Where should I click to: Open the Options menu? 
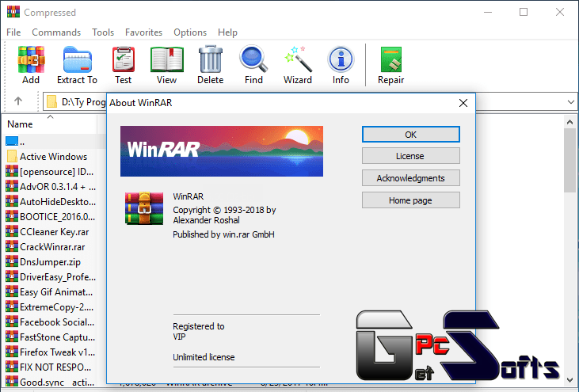(x=190, y=32)
